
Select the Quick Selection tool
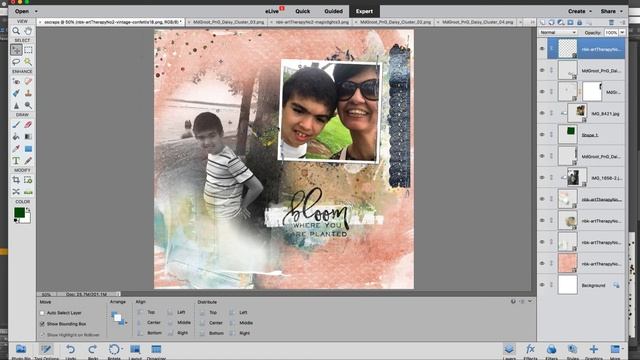coord(28,62)
